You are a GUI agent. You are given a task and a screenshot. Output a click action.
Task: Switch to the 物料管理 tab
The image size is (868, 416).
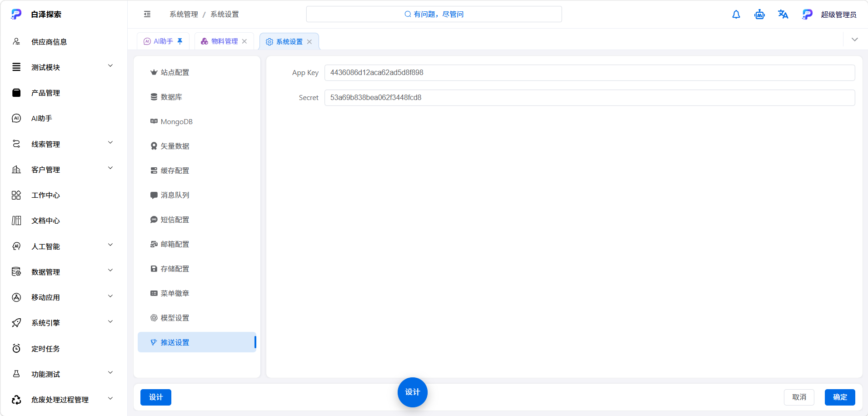[224, 41]
